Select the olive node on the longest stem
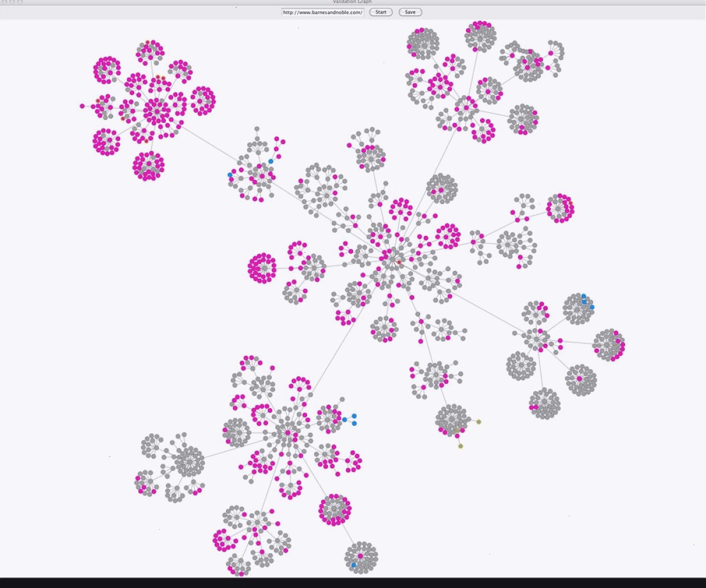 coord(460,446)
